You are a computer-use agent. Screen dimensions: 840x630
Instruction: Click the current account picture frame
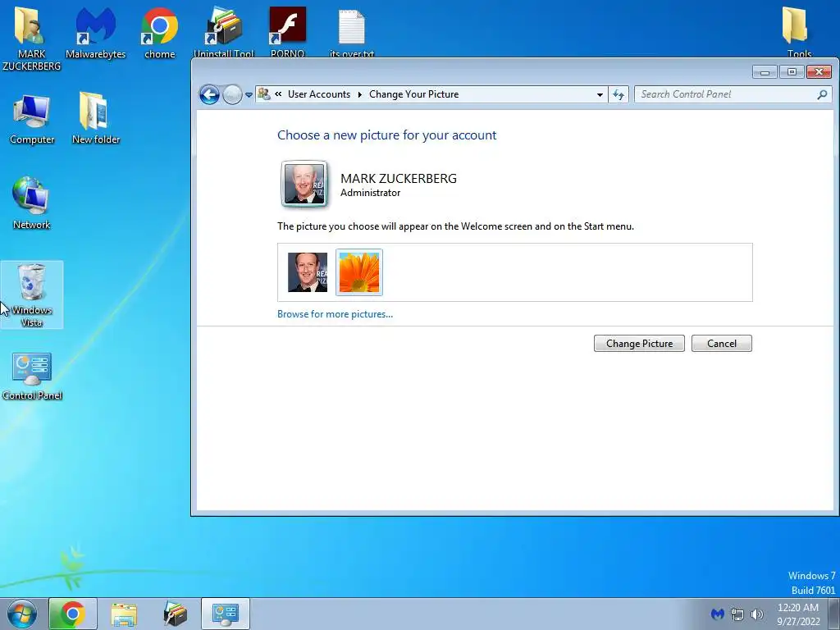click(x=304, y=185)
